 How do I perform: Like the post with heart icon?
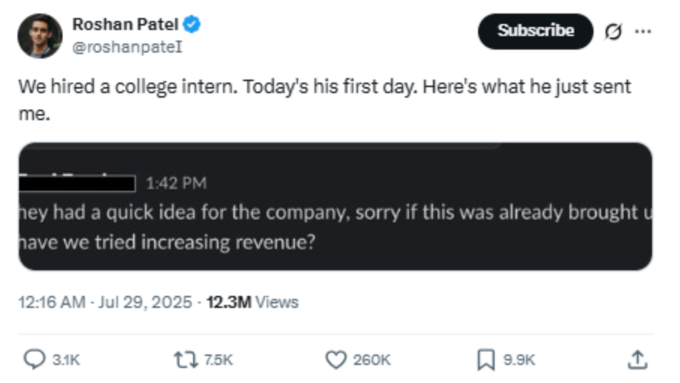(336, 360)
